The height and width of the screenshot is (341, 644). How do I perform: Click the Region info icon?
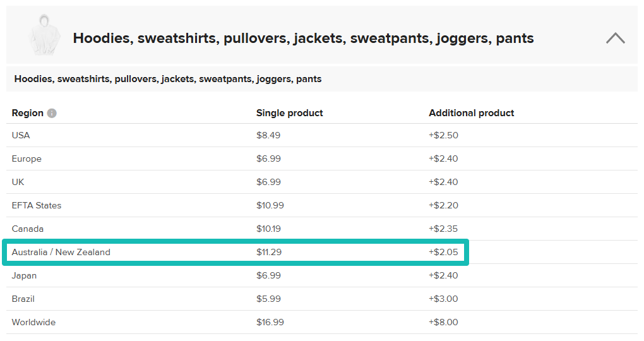point(52,113)
